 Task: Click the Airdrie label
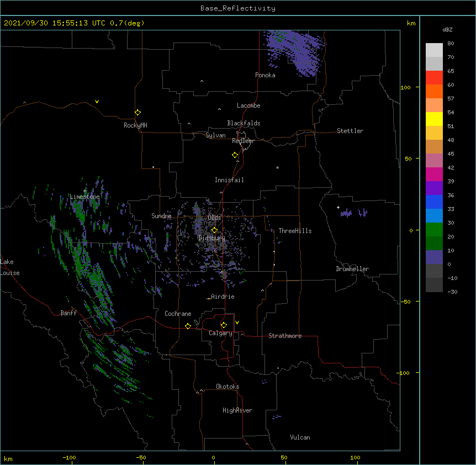click(x=223, y=297)
